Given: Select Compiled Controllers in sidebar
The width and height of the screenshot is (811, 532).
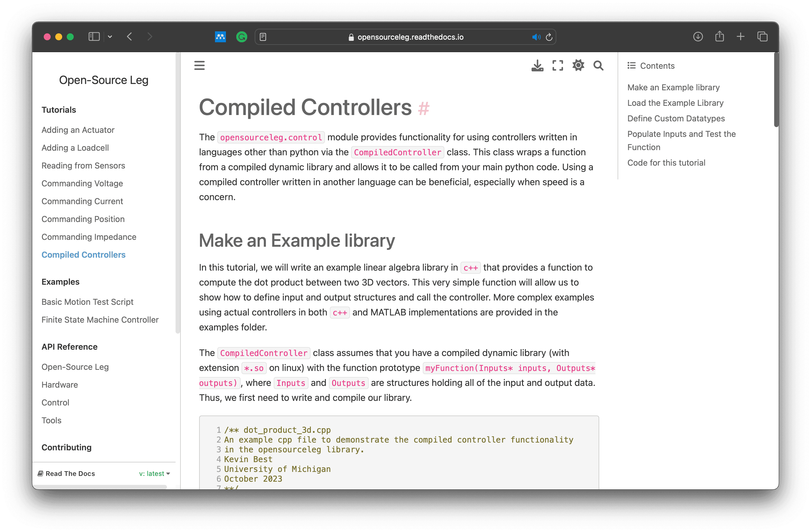Looking at the screenshot, I should pyautogui.click(x=83, y=255).
